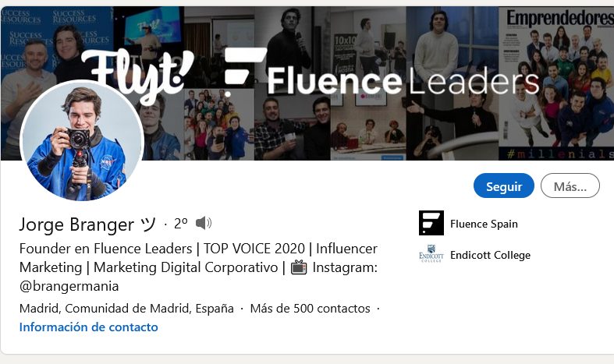Click the Fluence 'F' symbol in banner

[243, 76]
